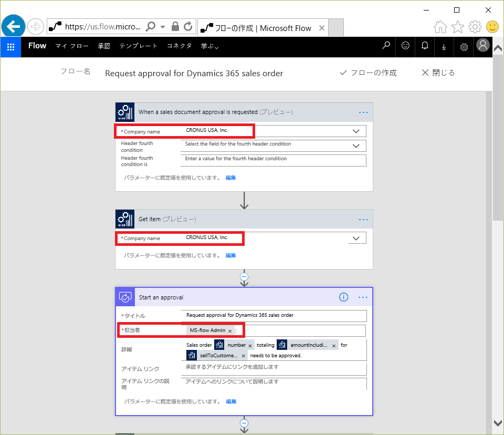Screen dimensions: 504x435
Task: Open マイ フロー in the navigation
Action: click(x=72, y=46)
